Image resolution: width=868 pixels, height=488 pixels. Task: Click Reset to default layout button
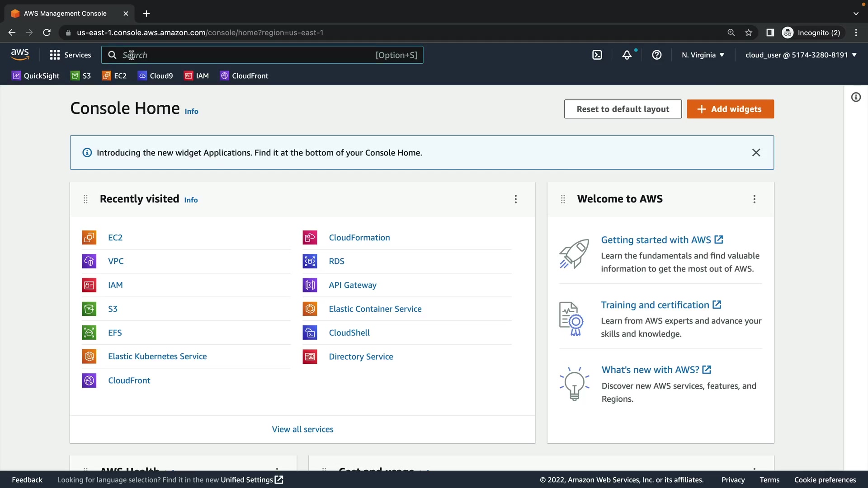point(623,109)
